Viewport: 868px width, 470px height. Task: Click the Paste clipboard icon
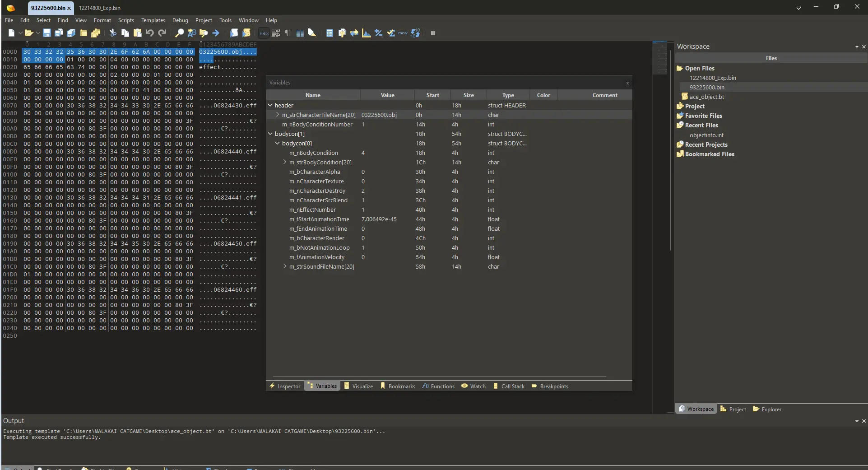coord(138,33)
